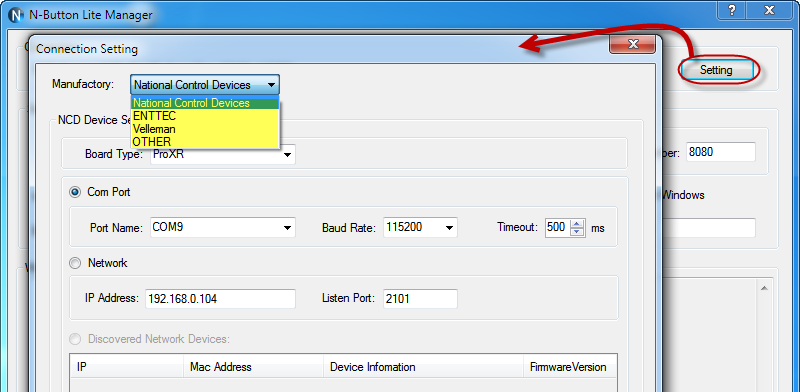Close the Connection Setting dialog

click(x=633, y=44)
